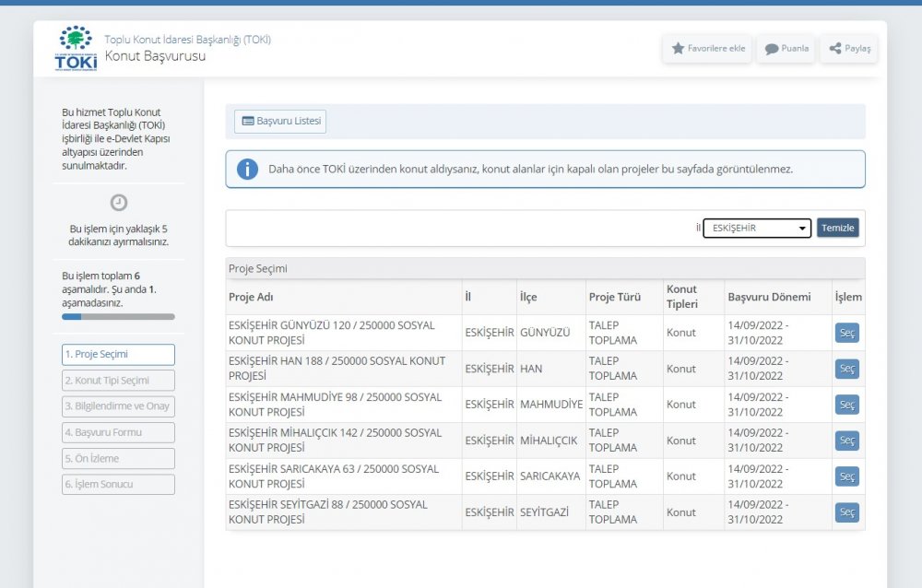Click the share icon in Paylaş
Image resolution: width=922 pixels, height=588 pixels.
coord(835,48)
